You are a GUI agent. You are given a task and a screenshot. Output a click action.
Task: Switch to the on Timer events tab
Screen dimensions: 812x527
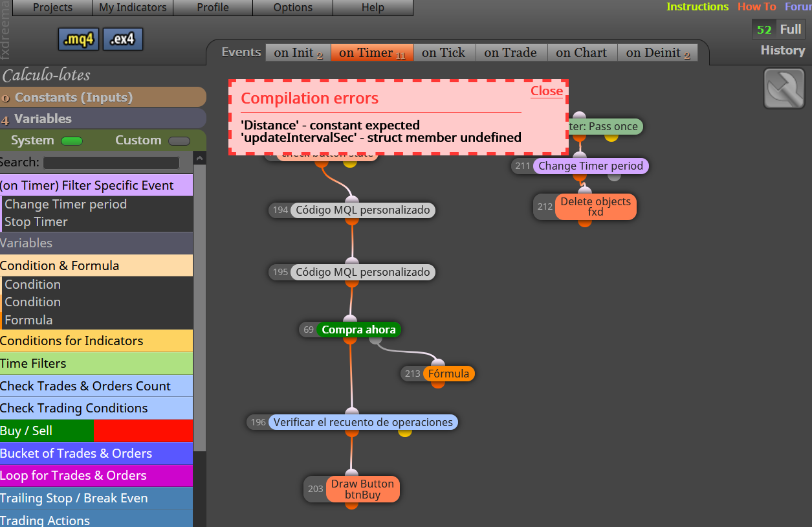(372, 53)
